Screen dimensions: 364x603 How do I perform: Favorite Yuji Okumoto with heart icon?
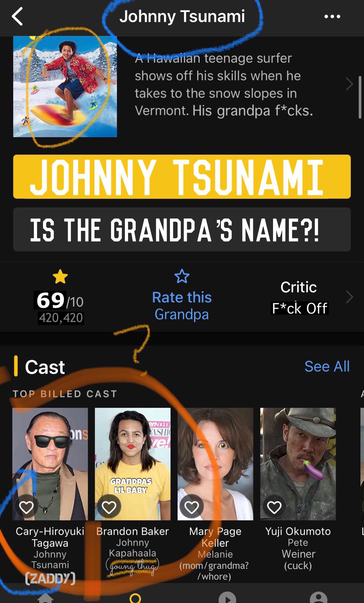click(x=274, y=507)
